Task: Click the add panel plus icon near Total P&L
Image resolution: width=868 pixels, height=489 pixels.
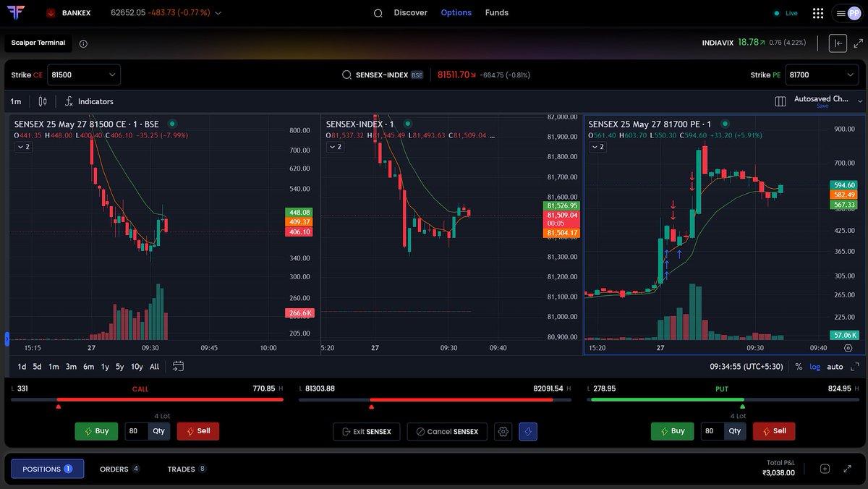Action: (x=825, y=469)
